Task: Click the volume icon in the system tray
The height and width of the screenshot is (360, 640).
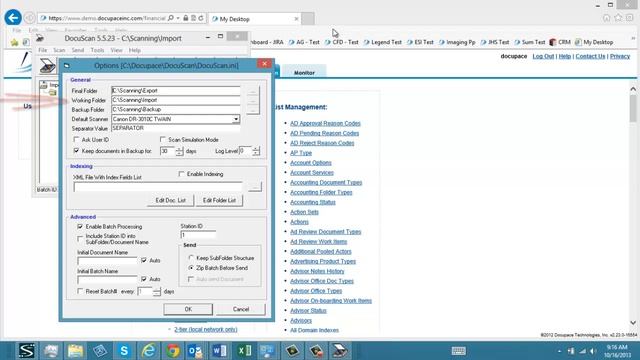Action: 593,351
